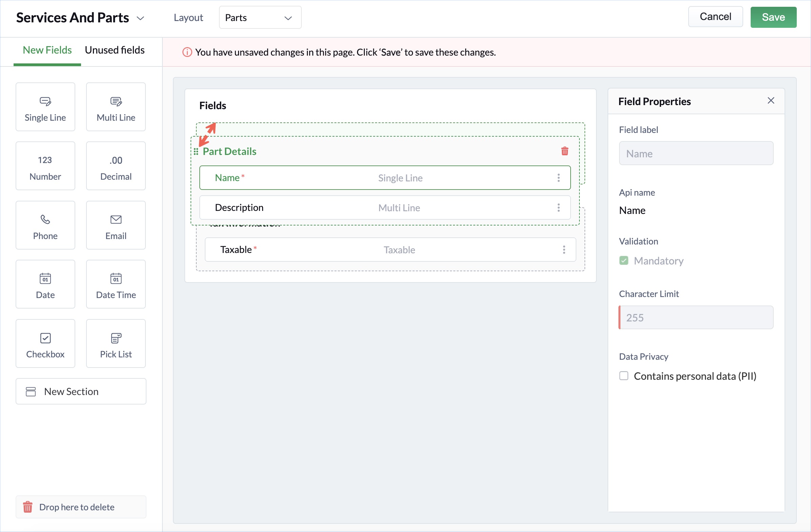Open the Parts layout dropdown
Screen dimensions: 811x532
click(x=260, y=18)
